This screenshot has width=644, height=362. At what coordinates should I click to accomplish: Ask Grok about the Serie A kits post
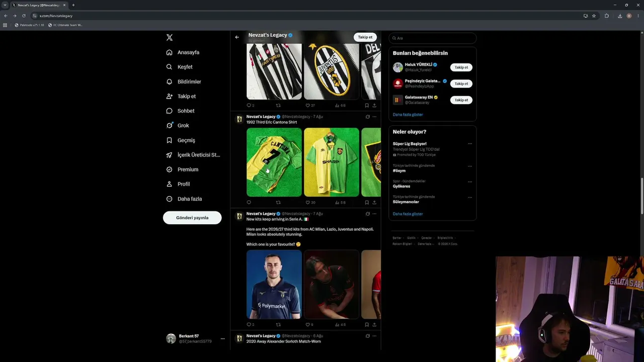(367, 214)
